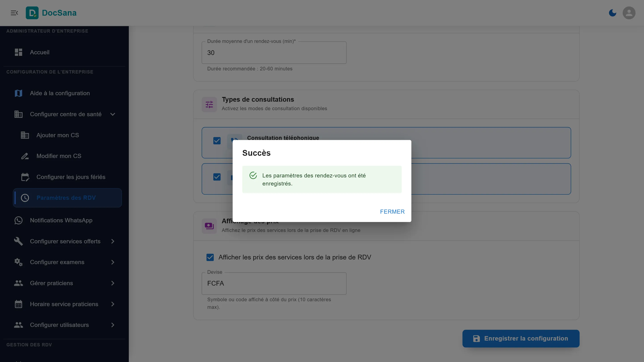Switch to dark mode with the moon icon
This screenshot has width=644, height=362.
coord(612,13)
